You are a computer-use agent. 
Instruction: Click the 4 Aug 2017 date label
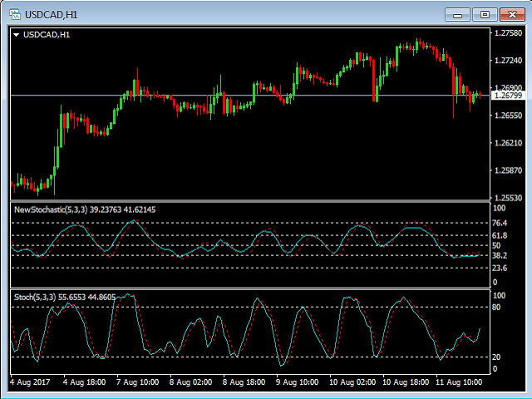[x=31, y=382]
